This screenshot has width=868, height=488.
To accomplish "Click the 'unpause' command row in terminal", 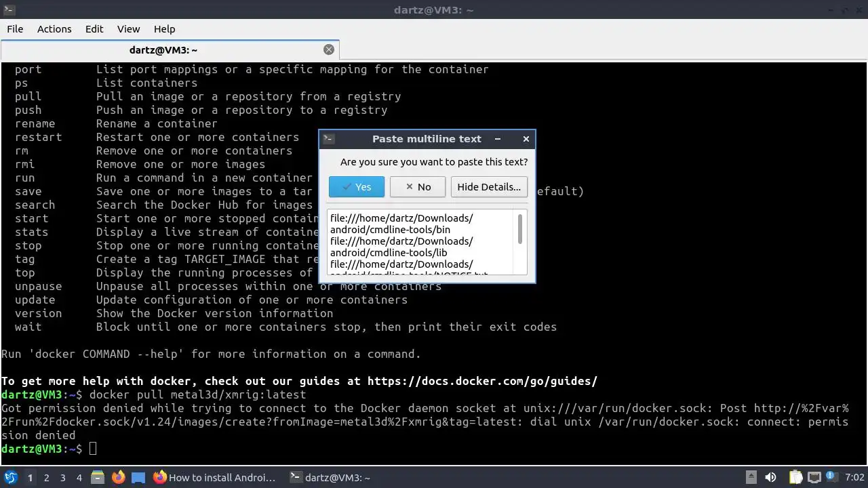I will tap(228, 286).
